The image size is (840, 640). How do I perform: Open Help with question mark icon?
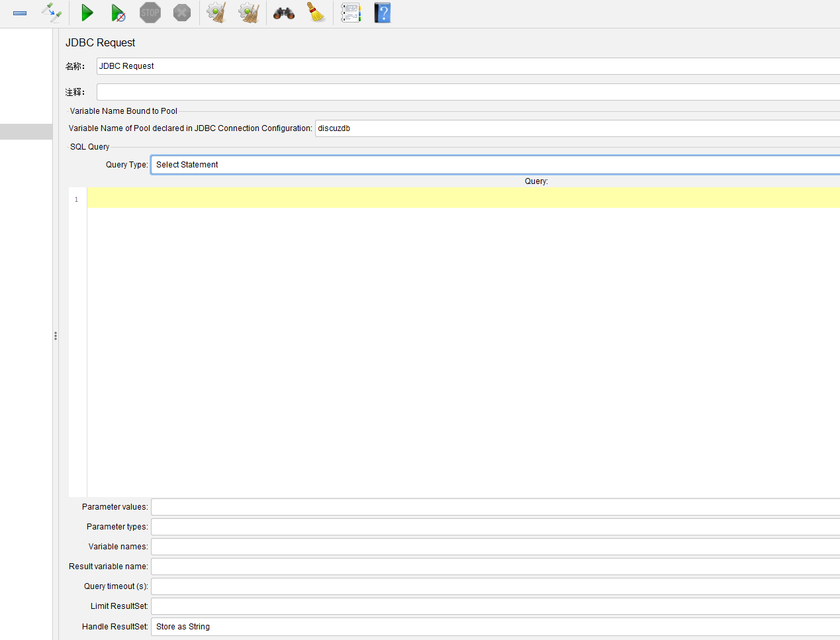pos(383,13)
